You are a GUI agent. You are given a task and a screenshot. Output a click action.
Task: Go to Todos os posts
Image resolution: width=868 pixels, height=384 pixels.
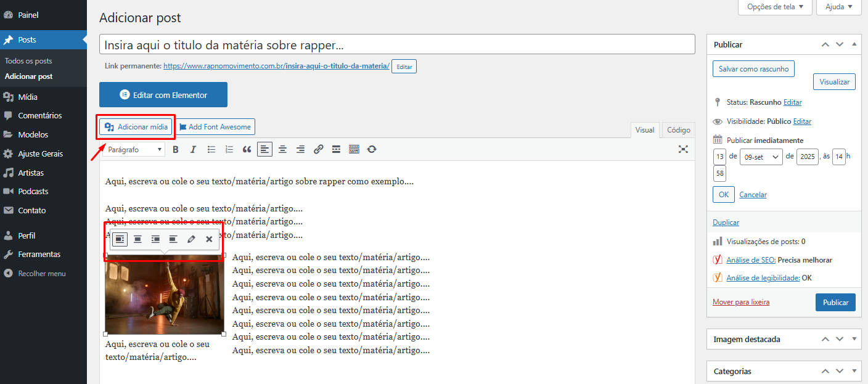[x=28, y=61]
